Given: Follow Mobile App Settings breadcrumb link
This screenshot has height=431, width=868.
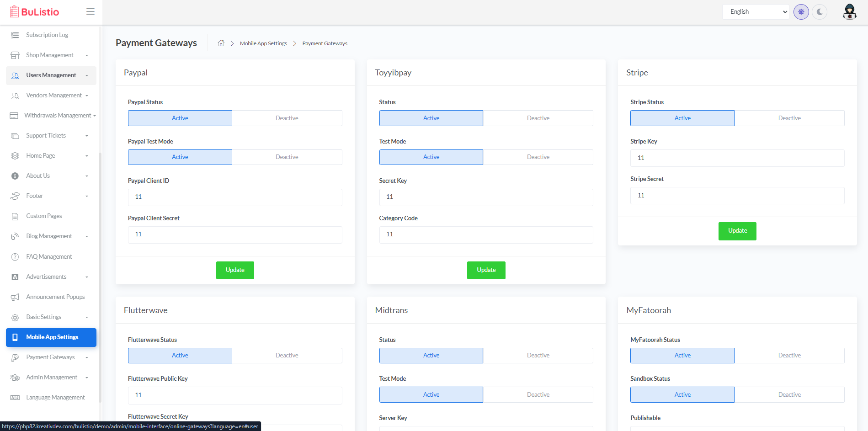Looking at the screenshot, I should pos(263,43).
